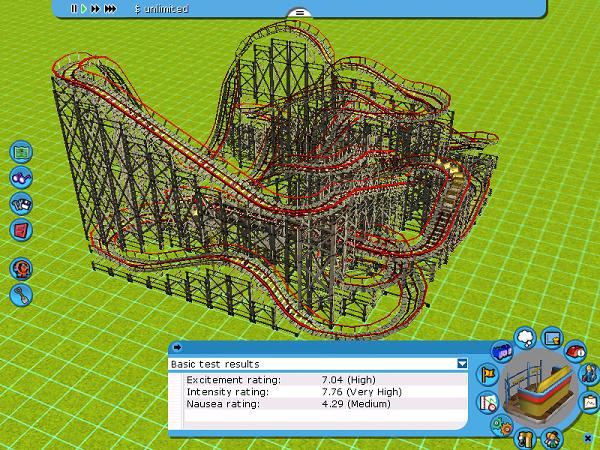Click the arrow icon on results panel header
Image resolution: width=600 pixels, height=450 pixels.
click(x=177, y=347)
